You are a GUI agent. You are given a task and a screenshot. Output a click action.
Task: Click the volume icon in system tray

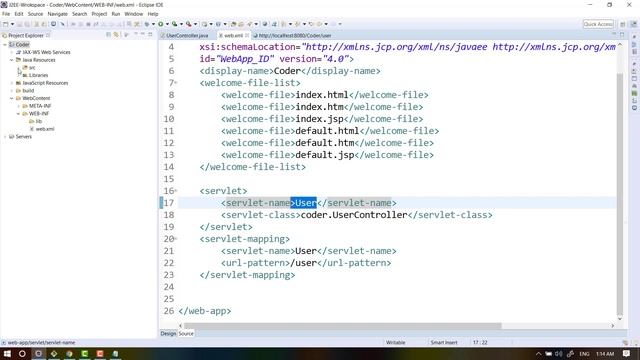tap(559, 354)
